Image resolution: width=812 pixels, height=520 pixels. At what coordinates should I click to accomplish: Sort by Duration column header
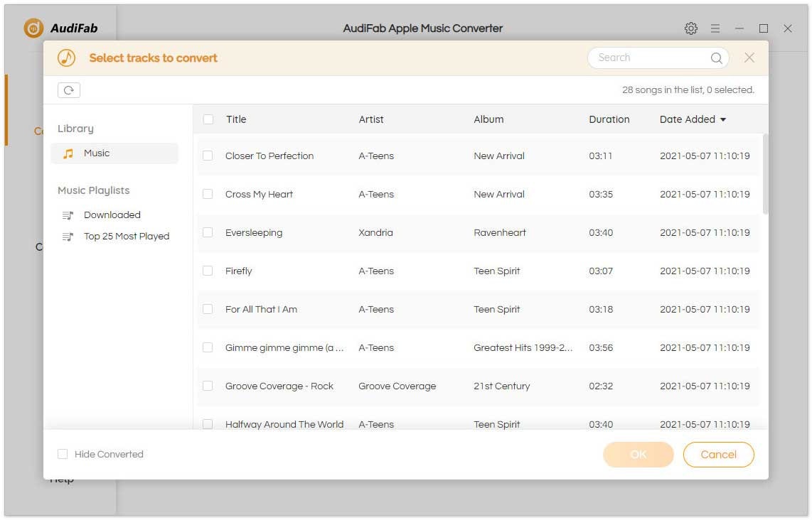(609, 119)
